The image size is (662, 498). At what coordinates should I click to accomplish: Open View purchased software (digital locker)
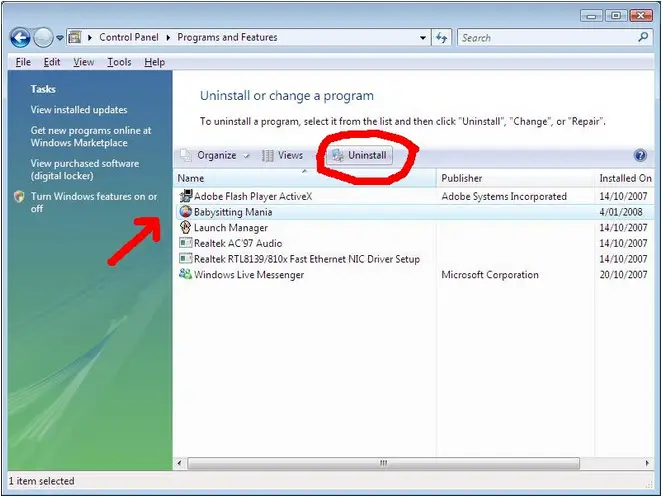point(84,170)
